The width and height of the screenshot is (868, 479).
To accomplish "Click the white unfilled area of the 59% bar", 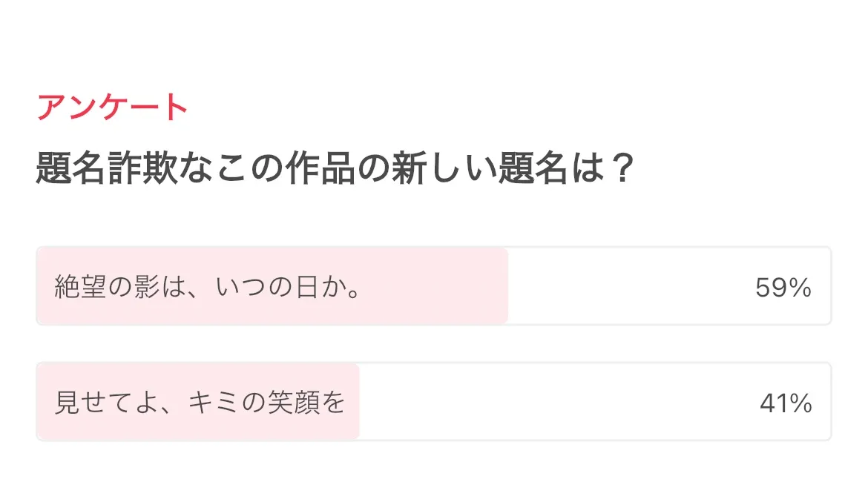I will click(x=631, y=287).
